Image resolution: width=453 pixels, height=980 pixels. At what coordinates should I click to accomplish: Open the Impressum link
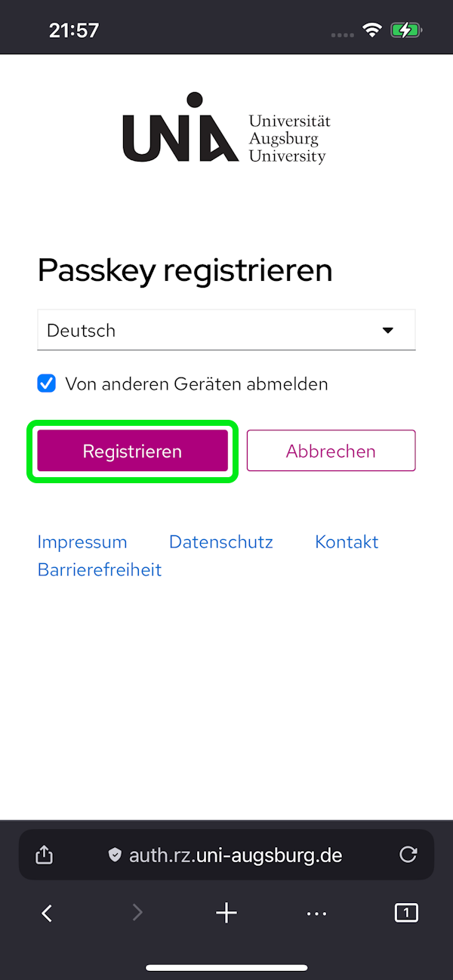pyautogui.click(x=82, y=542)
